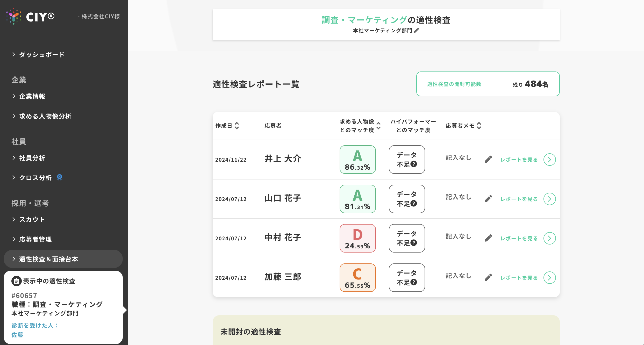Click 適性検査の開封可能数 remaining count box
Screen dimensions: 644x345
tap(488, 84)
